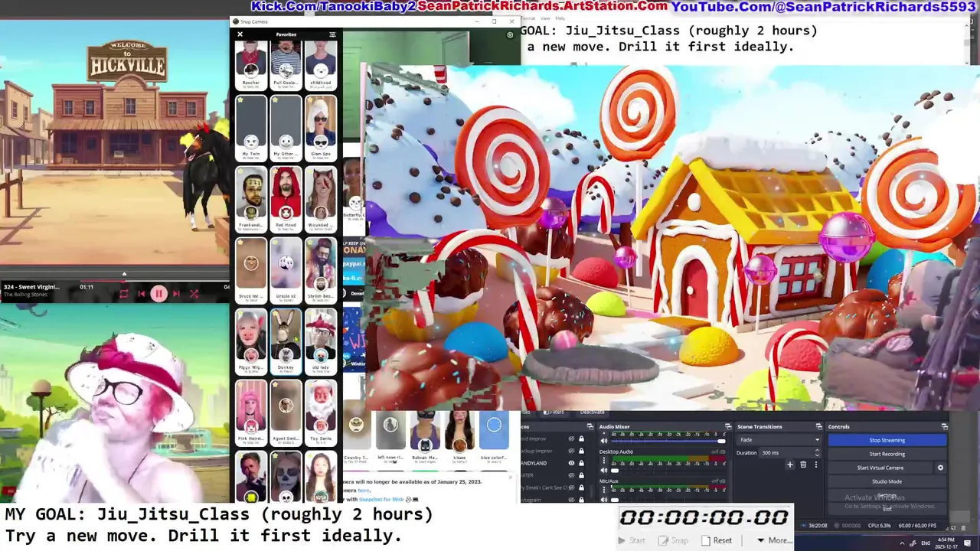Screen dimensions: 980x551
Task: Enable Studio Mode in OBS
Action: pos(887,481)
